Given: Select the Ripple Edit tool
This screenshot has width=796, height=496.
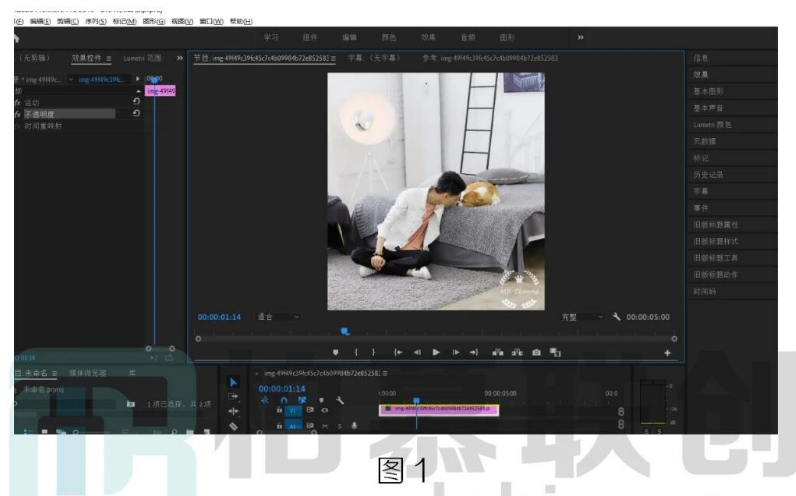Looking at the screenshot, I should (233, 411).
